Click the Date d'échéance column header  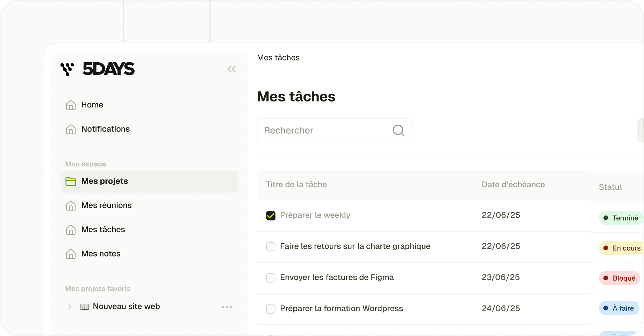[513, 184]
